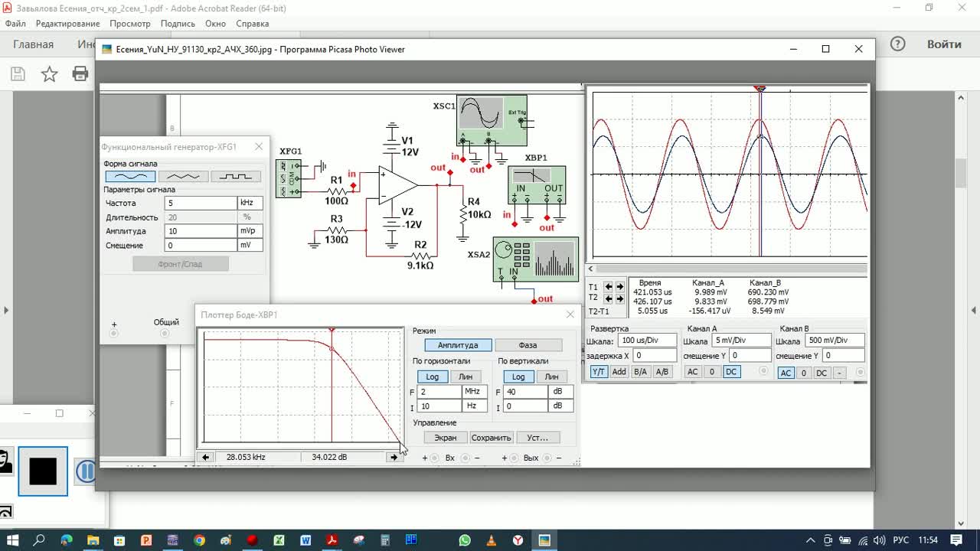Click the Acrobat bookmark star icon
Screen dimensions: 980x551
tap(49, 73)
